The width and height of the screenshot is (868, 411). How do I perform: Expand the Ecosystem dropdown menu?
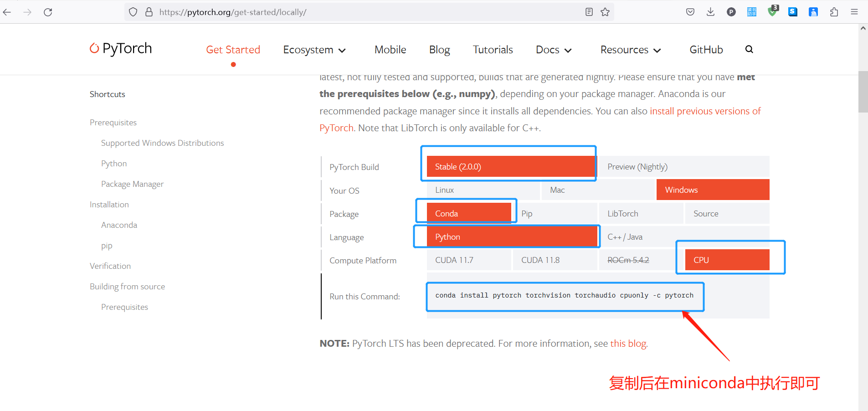314,50
